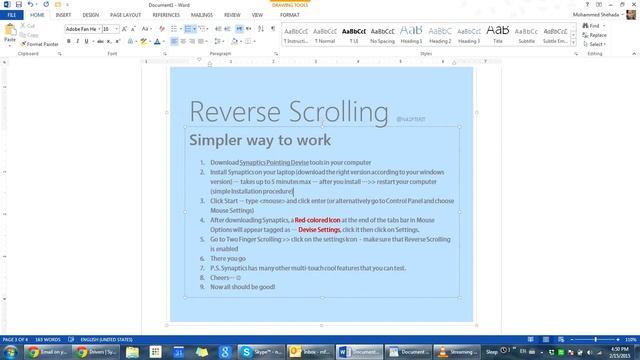This screenshot has width=640, height=360.
Task: Open Word Help
Action: pyautogui.click(x=587, y=4)
